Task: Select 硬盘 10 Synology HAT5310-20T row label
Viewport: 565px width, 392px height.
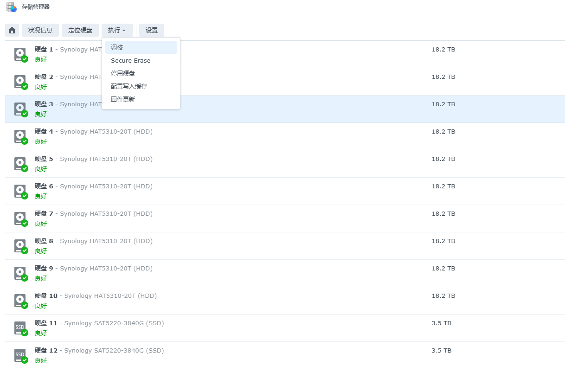Action: tap(96, 296)
